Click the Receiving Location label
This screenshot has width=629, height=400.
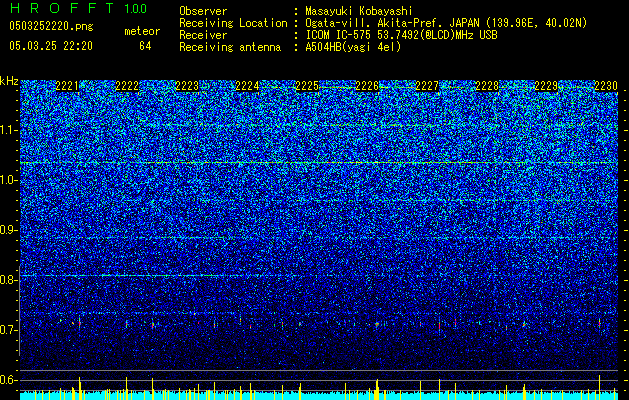[x=233, y=23]
